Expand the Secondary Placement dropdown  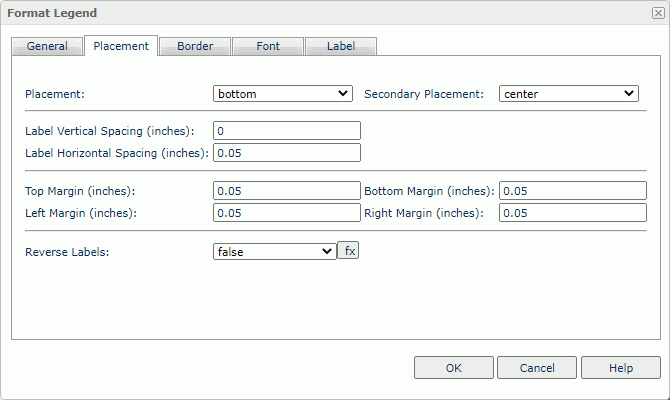(568, 93)
